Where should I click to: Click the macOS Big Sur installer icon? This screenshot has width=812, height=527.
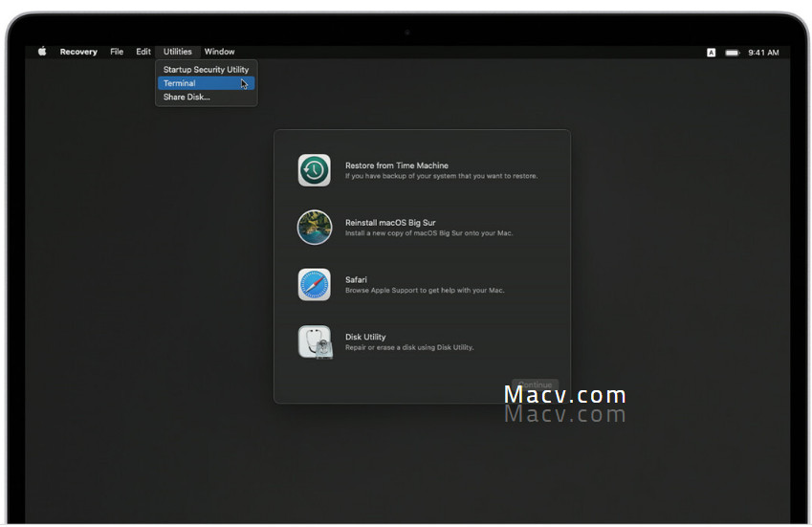click(315, 228)
